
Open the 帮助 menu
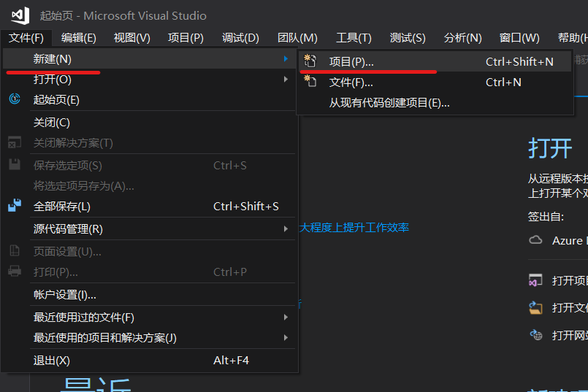click(x=572, y=38)
